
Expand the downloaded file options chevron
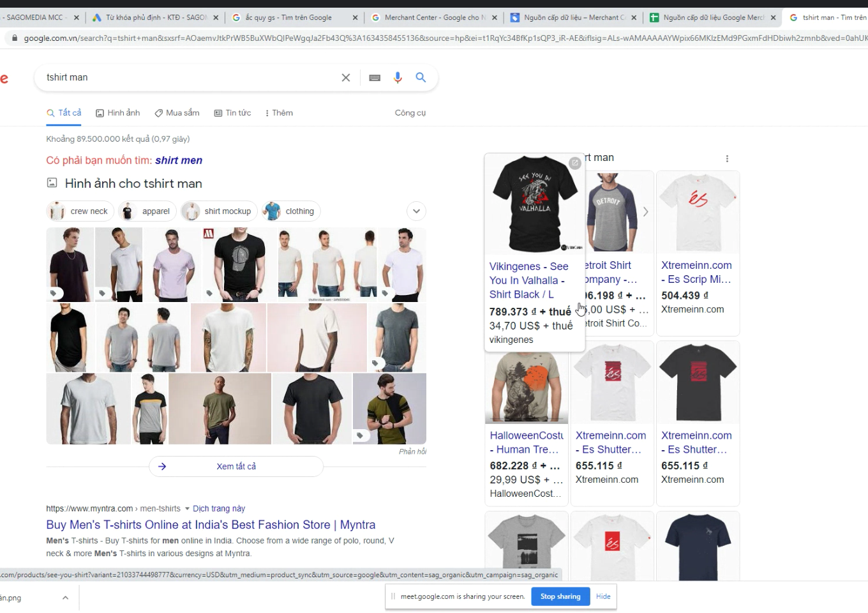(x=65, y=598)
